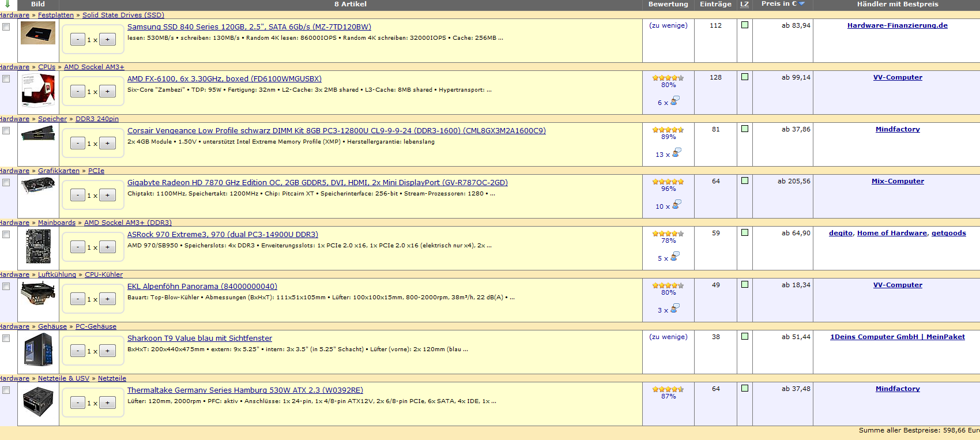Sort by the Bewertung column header
This screenshot has height=440, width=980.
(668, 4)
